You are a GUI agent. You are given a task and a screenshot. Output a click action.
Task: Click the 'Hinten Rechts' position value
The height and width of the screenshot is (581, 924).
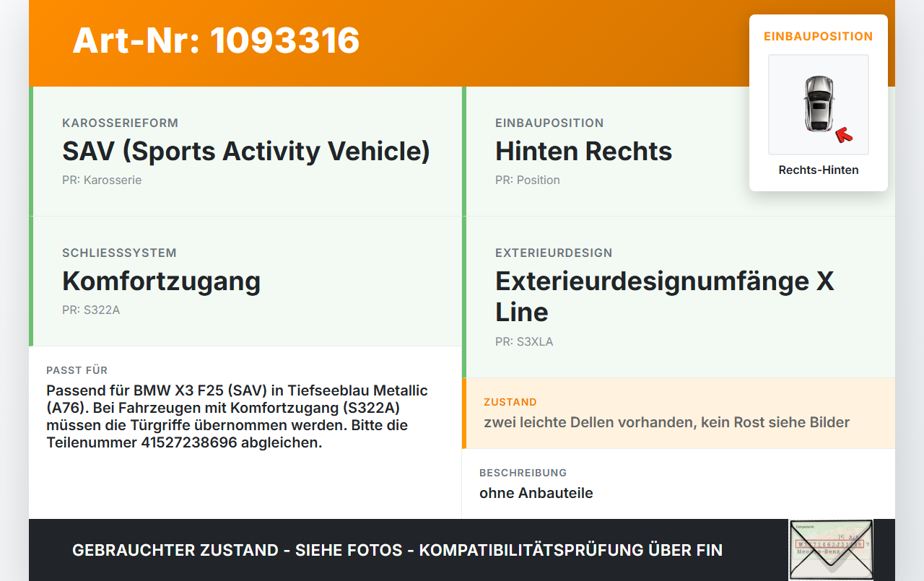[x=583, y=151]
